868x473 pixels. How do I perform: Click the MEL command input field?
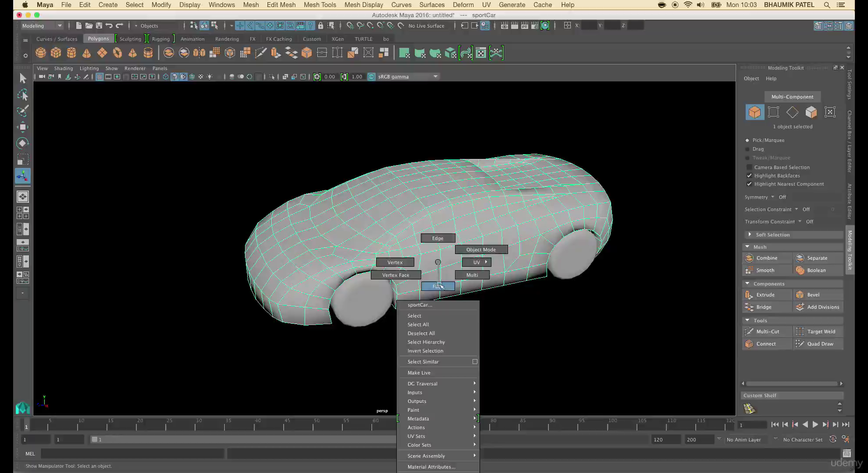132,454
